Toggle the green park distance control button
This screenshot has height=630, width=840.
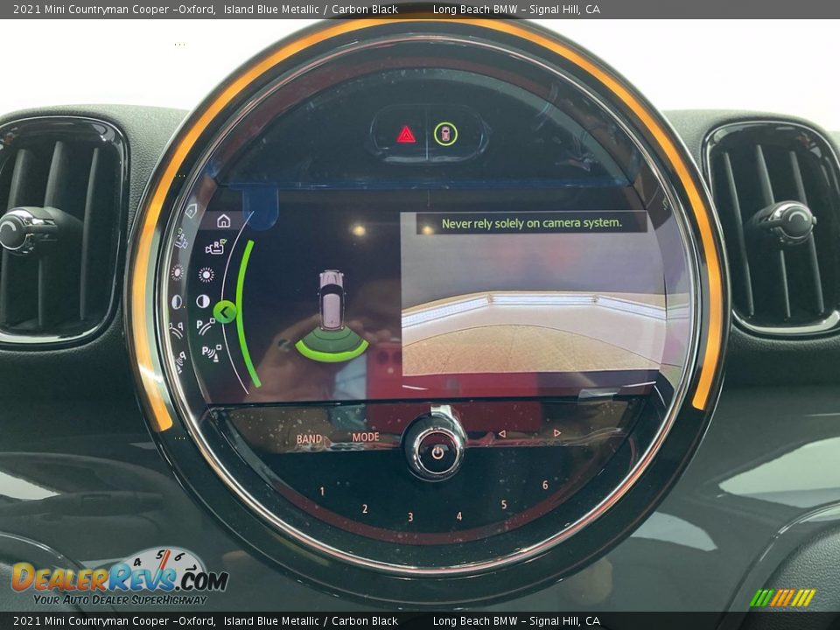pyautogui.click(x=445, y=134)
